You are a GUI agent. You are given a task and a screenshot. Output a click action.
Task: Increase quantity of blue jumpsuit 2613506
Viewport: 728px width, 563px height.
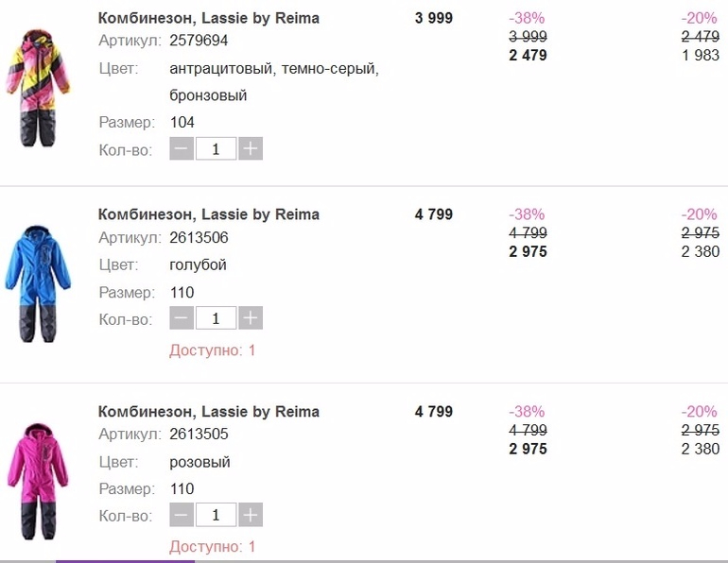[251, 319]
